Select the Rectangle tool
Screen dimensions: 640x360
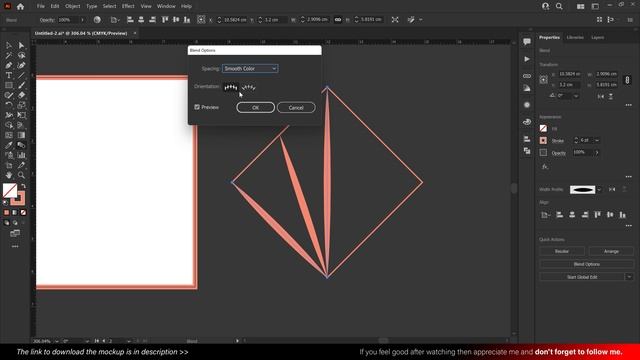coord(9,85)
